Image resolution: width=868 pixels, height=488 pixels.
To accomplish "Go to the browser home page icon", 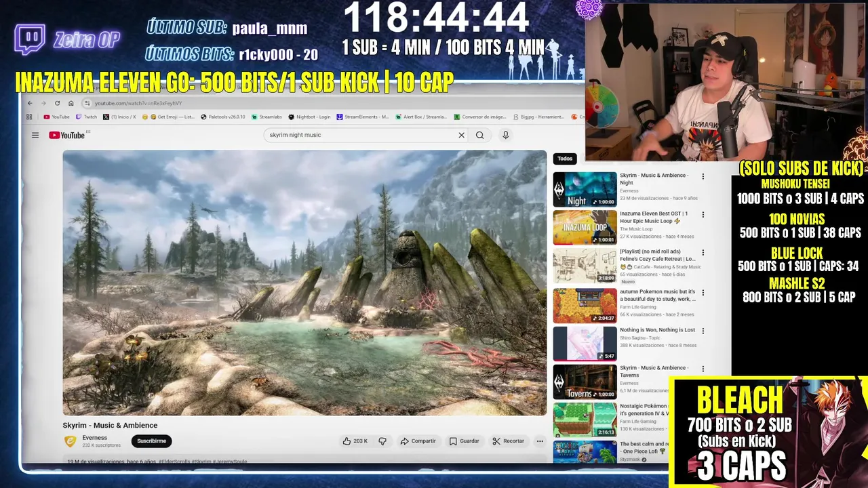I will tap(71, 103).
